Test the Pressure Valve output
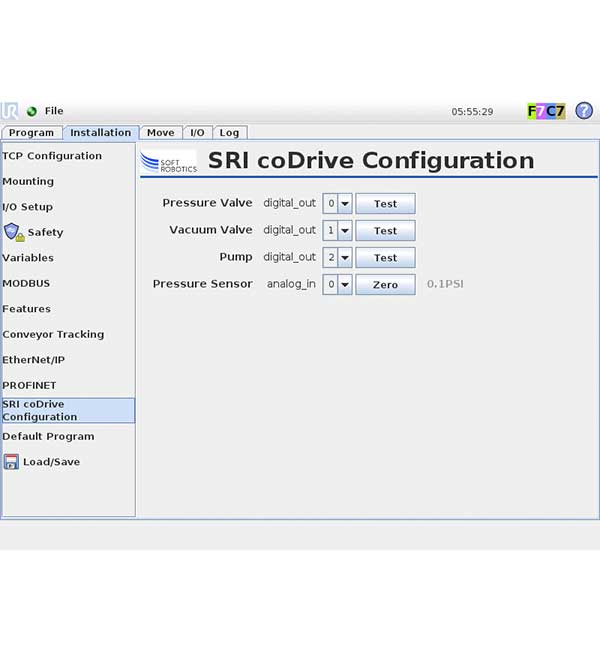The width and height of the screenshot is (600, 650). coord(385,204)
